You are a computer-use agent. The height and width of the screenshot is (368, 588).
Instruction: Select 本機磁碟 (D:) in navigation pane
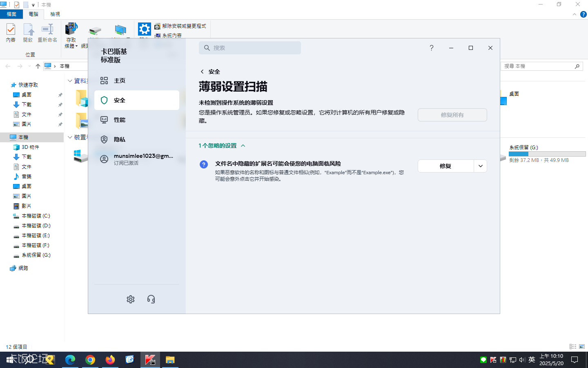pos(36,226)
